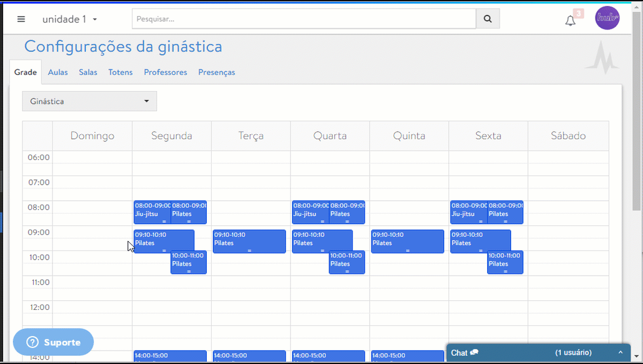The width and height of the screenshot is (643, 364).
Task: Expand the chat panel with chevron
Action: click(620, 353)
